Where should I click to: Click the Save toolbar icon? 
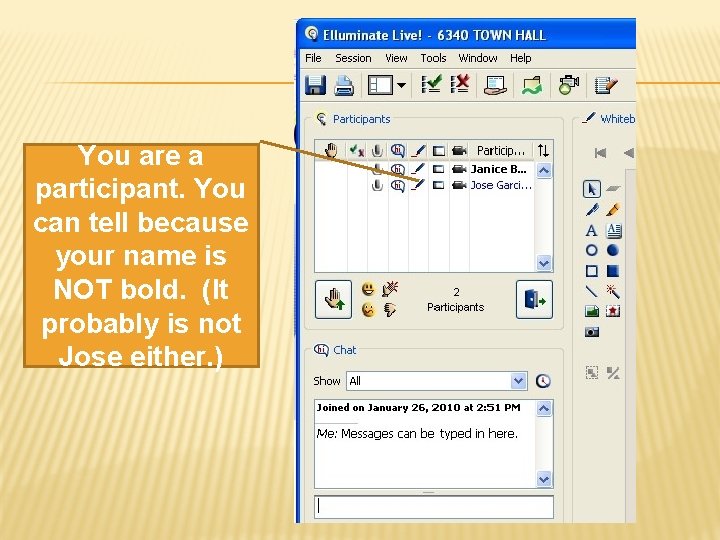pos(315,85)
